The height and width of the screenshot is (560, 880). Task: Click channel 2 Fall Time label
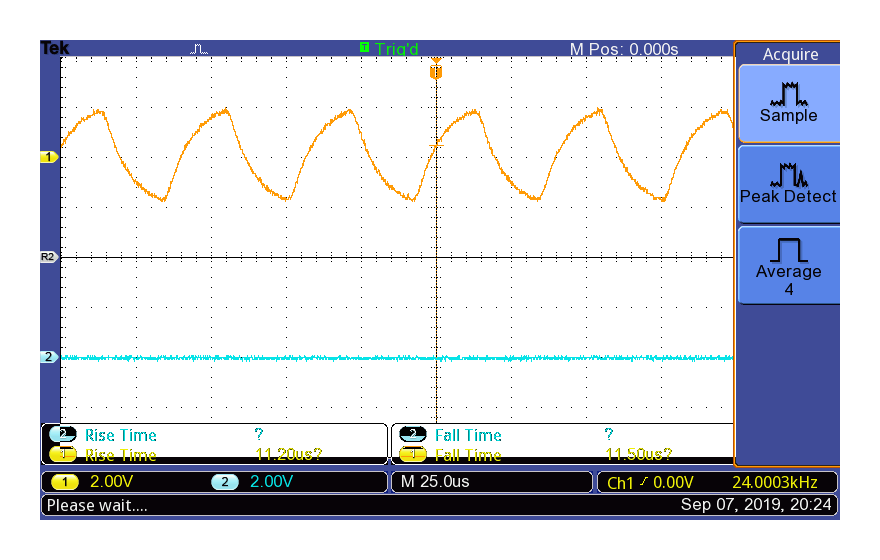pyautogui.click(x=468, y=435)
